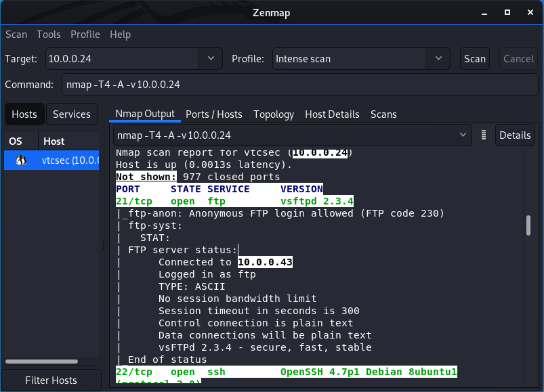Select the Services view button

tap(71, 114)
